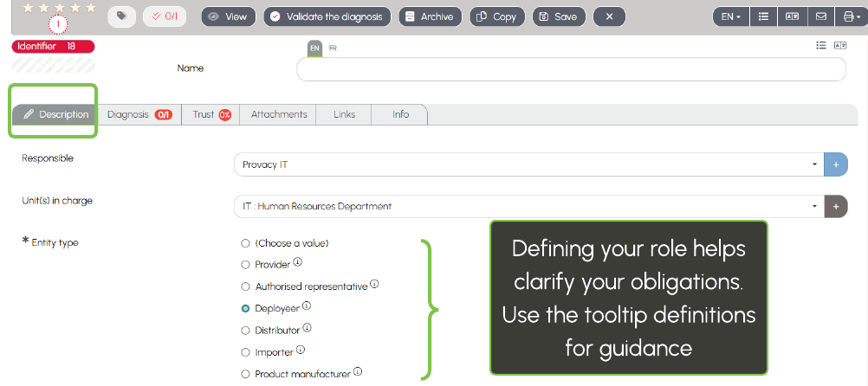Select the Importer entity type
The height and width of the screenshot is (386, 868).
(246, 351)
